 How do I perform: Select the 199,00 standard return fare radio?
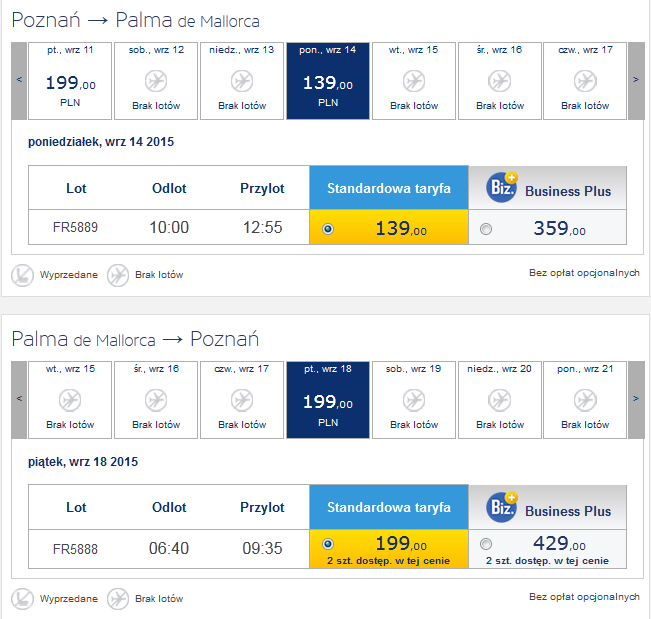[328, 544]
